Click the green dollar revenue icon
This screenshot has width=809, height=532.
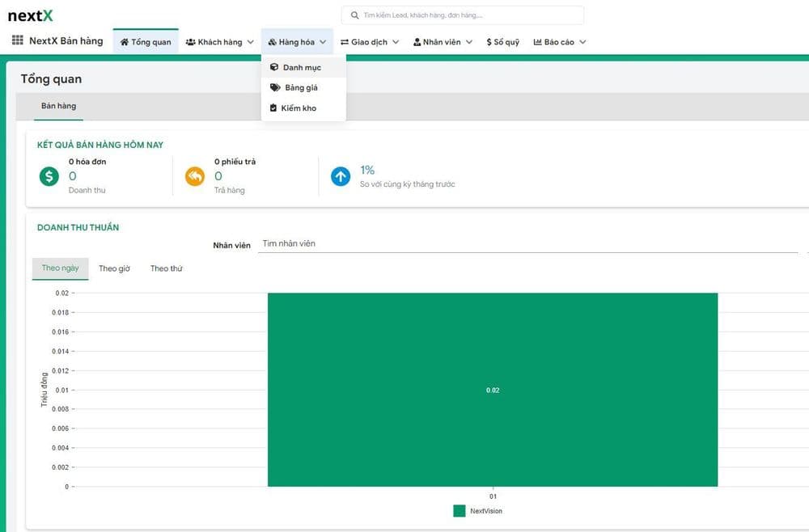coord(49,176)
